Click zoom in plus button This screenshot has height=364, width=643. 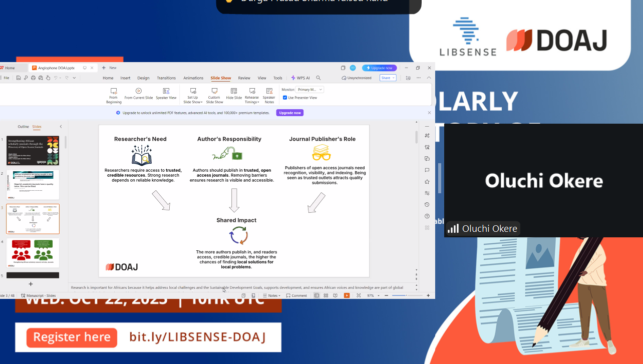click(x=428, y=296)
